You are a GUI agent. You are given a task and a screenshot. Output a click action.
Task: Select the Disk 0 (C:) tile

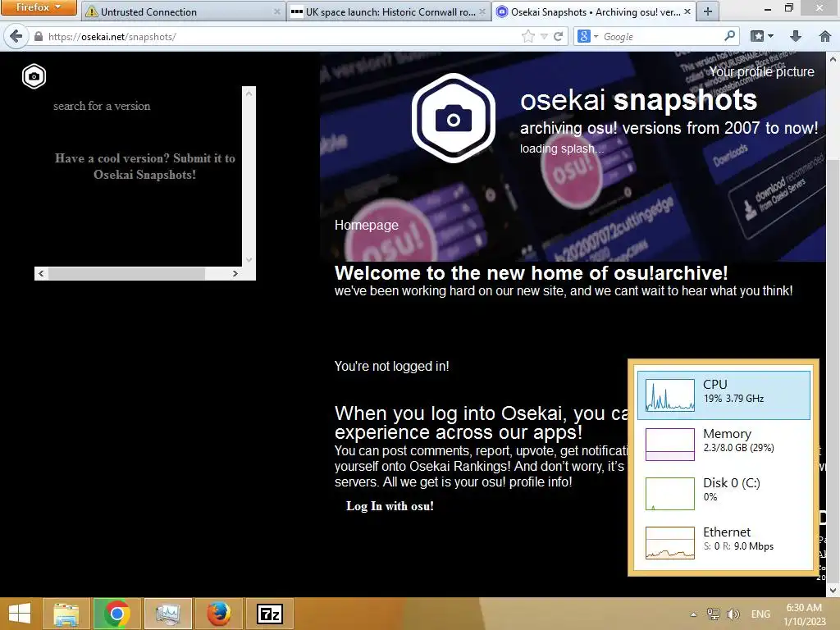[x=724, y=493]
